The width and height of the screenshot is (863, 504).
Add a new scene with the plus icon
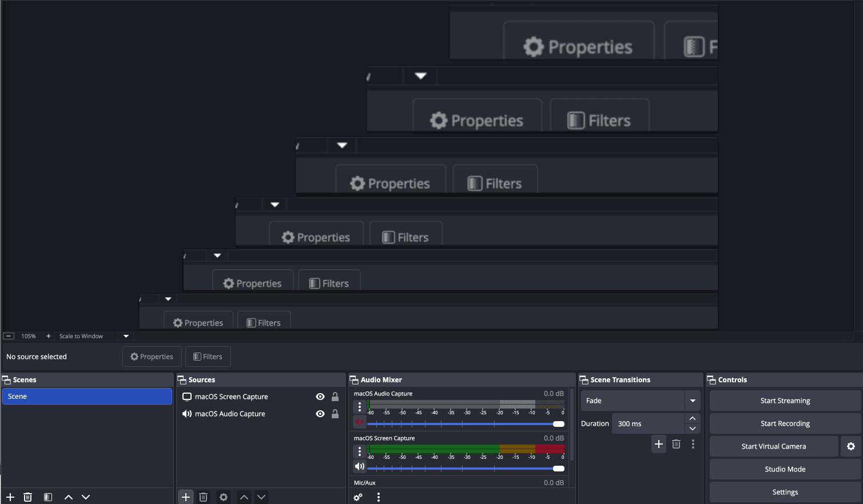(x=10, y=497)
